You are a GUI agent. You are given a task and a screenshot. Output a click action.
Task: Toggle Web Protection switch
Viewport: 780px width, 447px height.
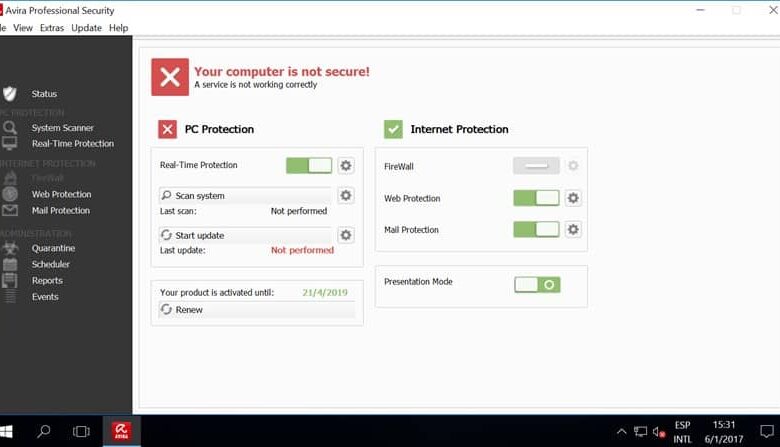(536, 198)
